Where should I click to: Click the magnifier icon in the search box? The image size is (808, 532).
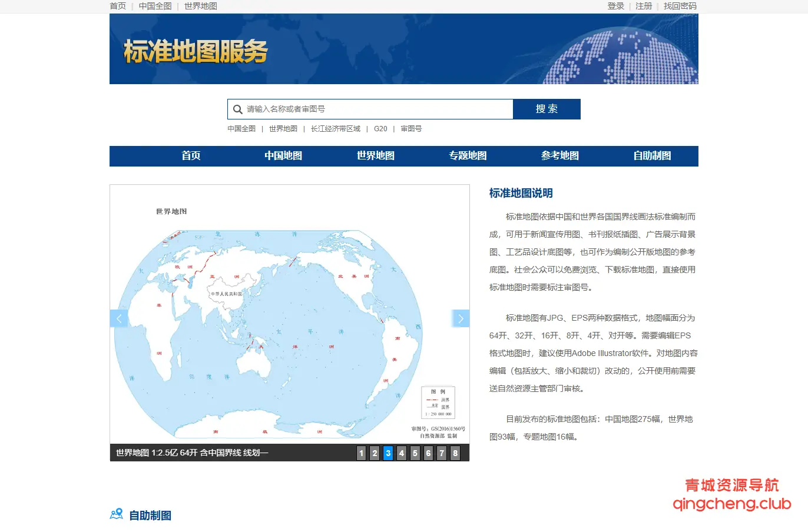tap(238, 109)
